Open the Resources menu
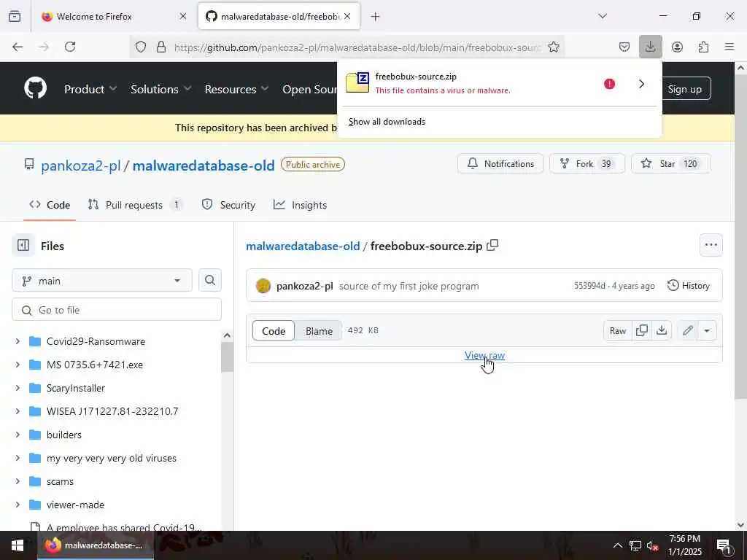This screenshot has width=747, height=560. coord(237,89)
